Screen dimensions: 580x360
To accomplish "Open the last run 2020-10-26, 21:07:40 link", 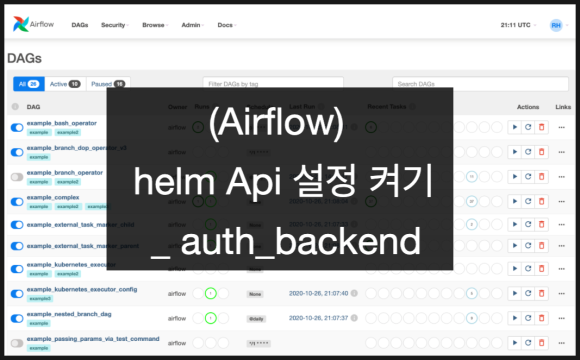I will tap(318, 293).
